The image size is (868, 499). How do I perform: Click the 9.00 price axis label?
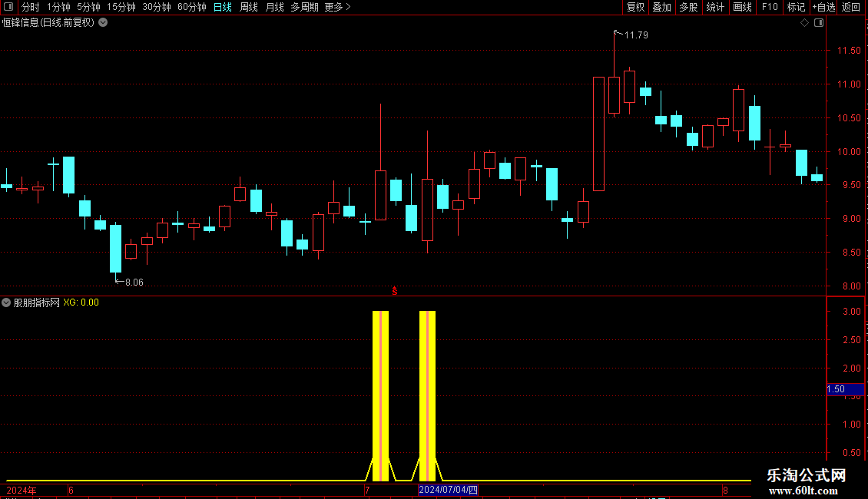(x=851, y=219)
